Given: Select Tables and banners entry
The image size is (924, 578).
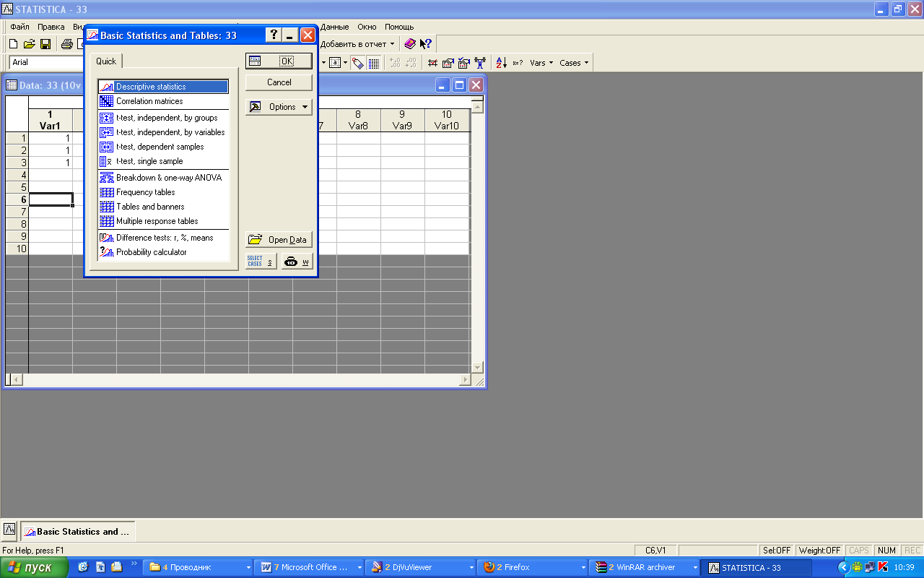Looking at the screenshot, I should [163, 207].
